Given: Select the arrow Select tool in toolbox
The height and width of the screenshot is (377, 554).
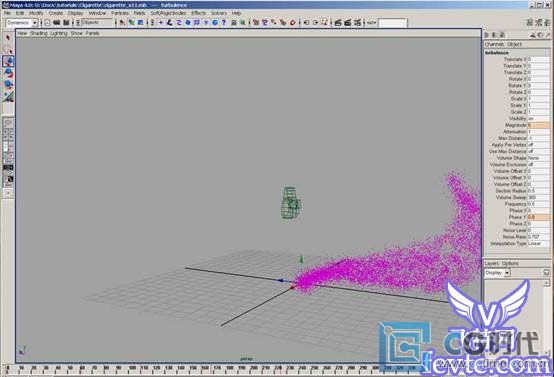Looking at the screenshot, I should (8, 37).
